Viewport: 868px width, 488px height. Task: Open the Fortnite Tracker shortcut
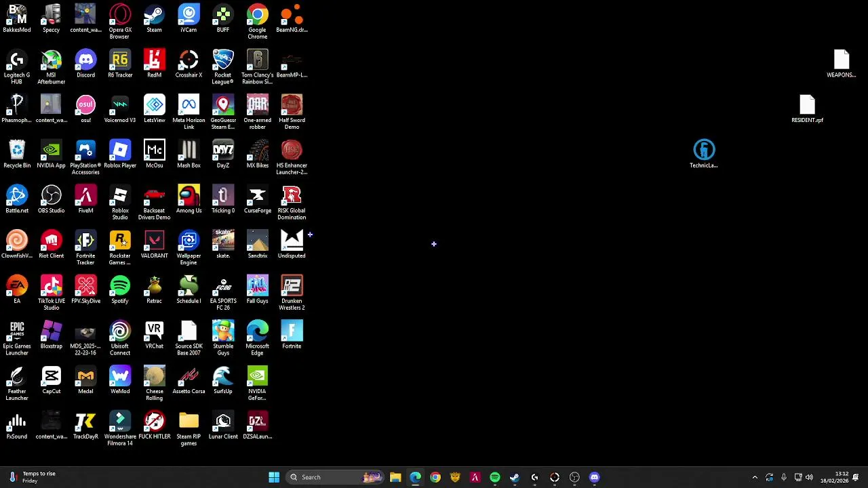(85, 247)
